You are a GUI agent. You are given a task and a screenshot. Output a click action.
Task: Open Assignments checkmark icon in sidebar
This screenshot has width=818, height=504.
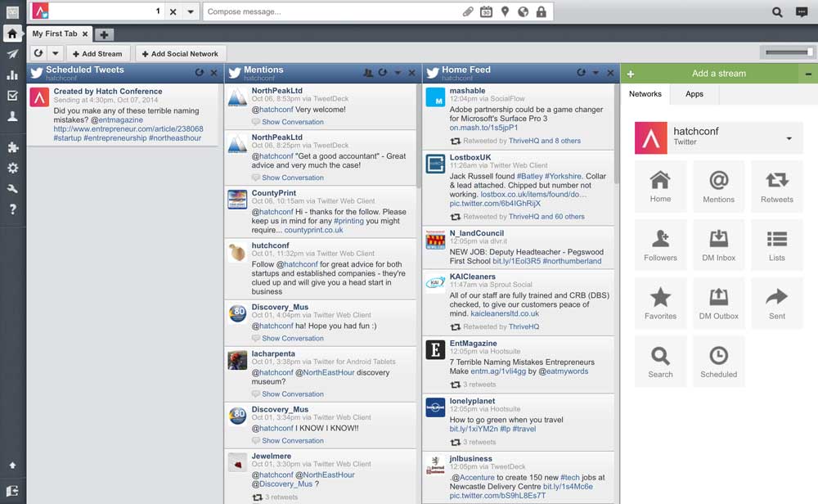tap(12, 96)
